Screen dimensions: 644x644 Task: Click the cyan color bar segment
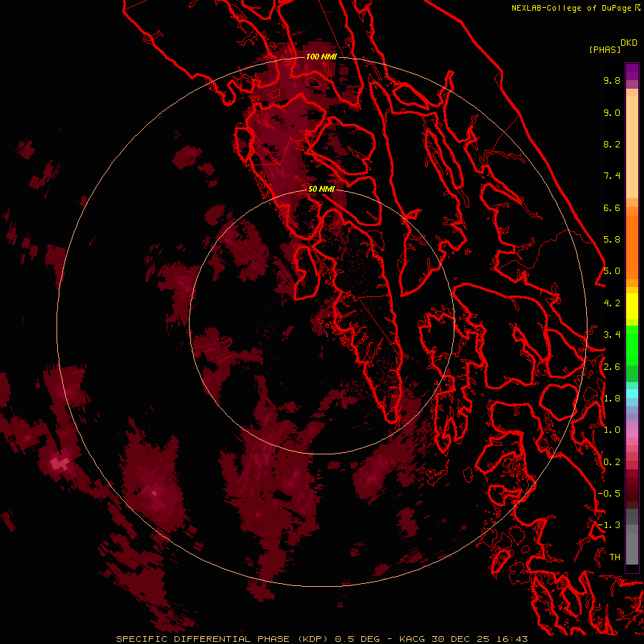pyautogui.click(x=632, y=394)
